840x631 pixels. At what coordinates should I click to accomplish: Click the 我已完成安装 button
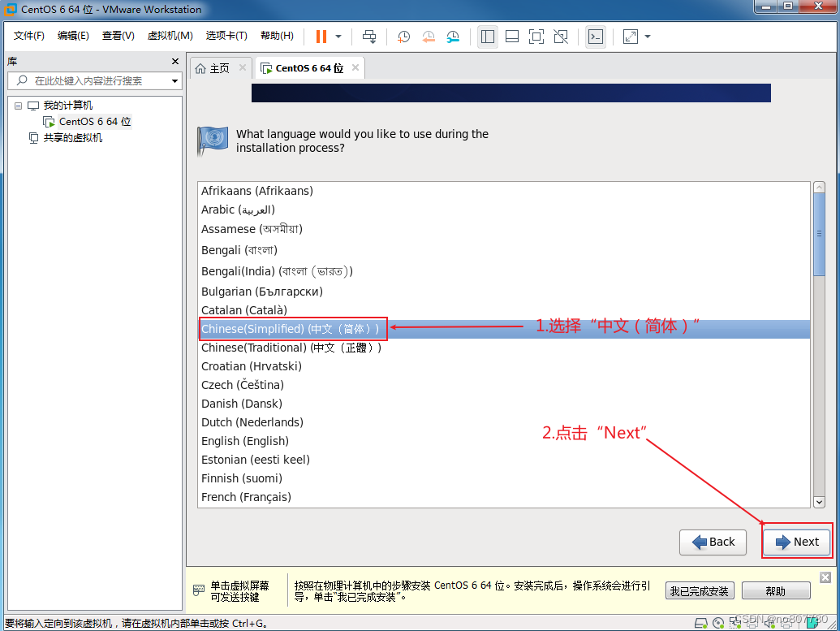coord(699,590)
